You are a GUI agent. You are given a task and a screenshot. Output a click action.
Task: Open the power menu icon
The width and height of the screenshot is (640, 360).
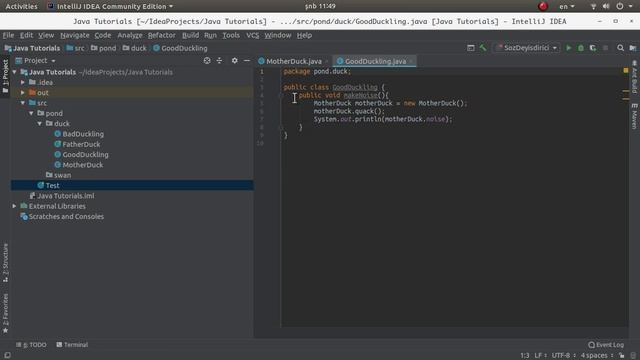click(620, 6)
